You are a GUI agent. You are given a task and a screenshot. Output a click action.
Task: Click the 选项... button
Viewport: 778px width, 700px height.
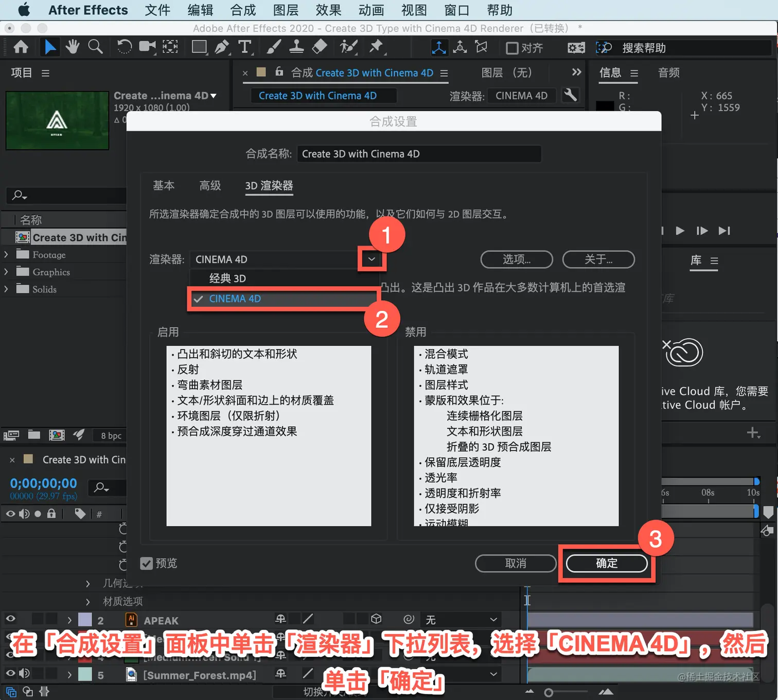pos(517,259)
